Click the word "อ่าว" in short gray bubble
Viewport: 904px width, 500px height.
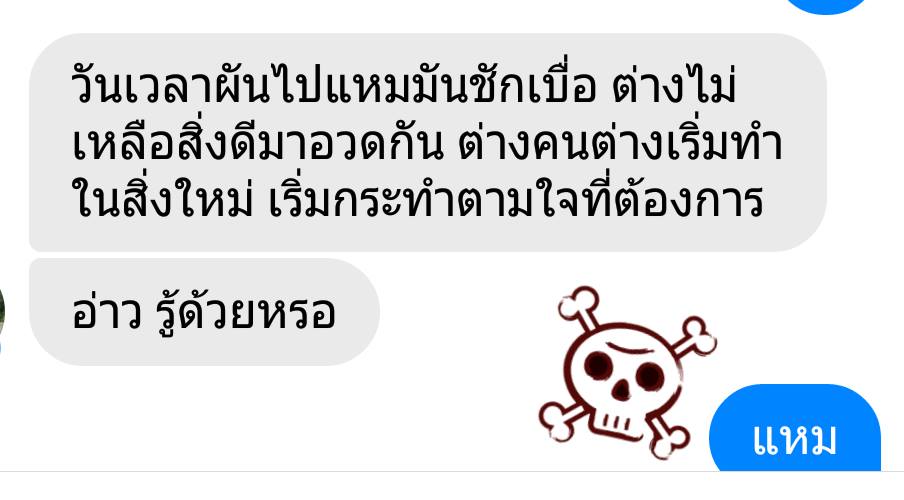pyautogui.click(x=107, y=313)
